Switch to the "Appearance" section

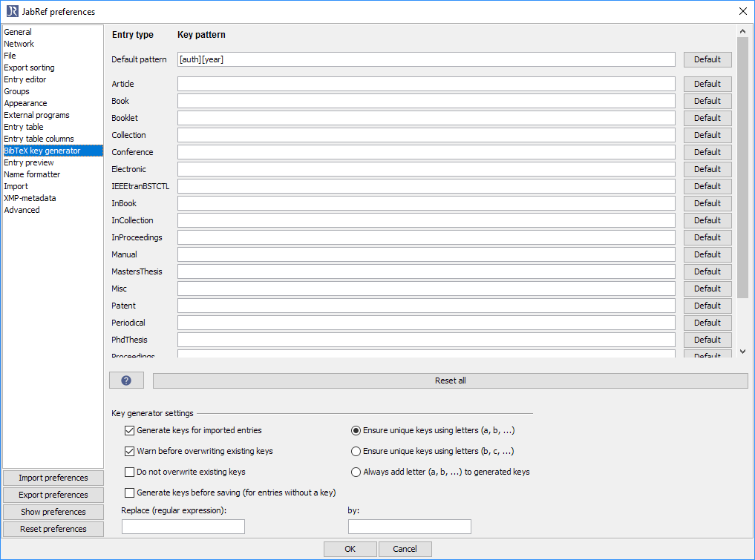(25, 102)
